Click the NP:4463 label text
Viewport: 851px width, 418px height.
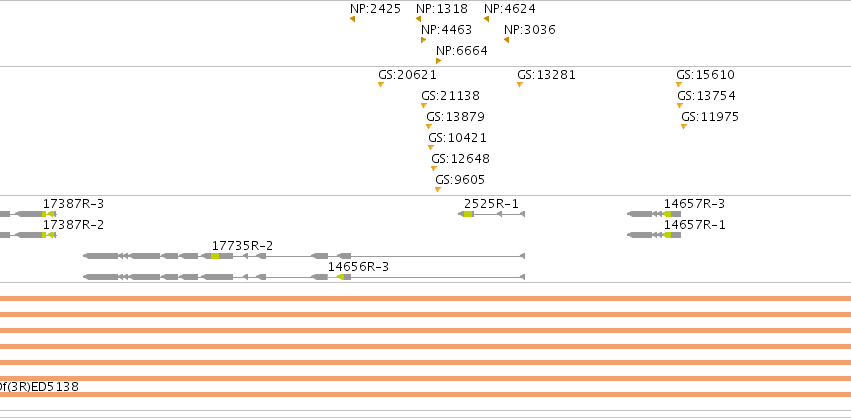point(447,30)
